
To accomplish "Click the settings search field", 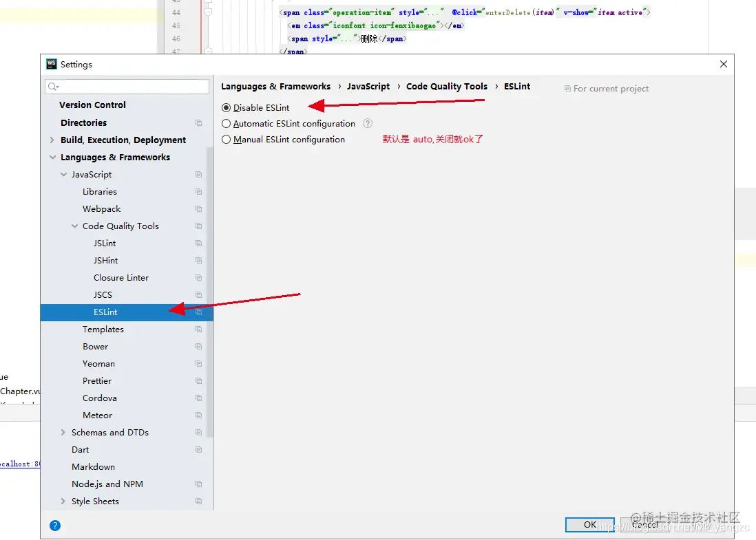I will pos(127,87).
